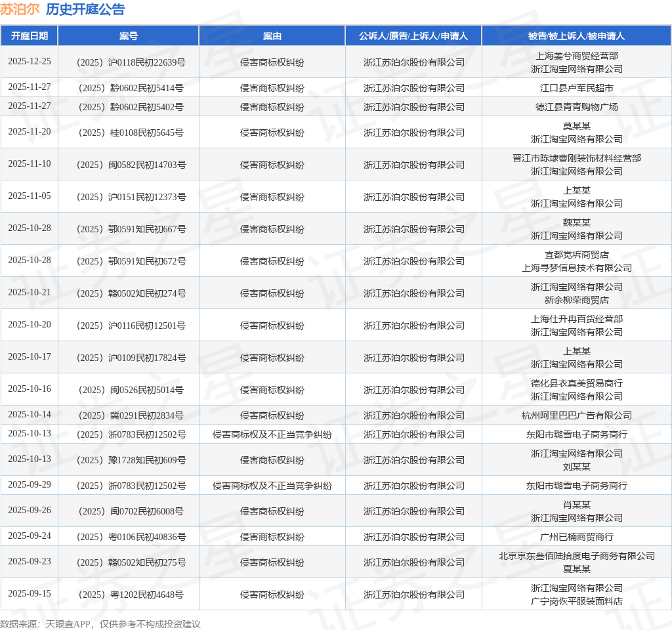Viewport: 672px width, 630px height.
Task: Click defendant 北京京东叁佰陆拾度电子商务有限公司
Action: click(577, 556)
